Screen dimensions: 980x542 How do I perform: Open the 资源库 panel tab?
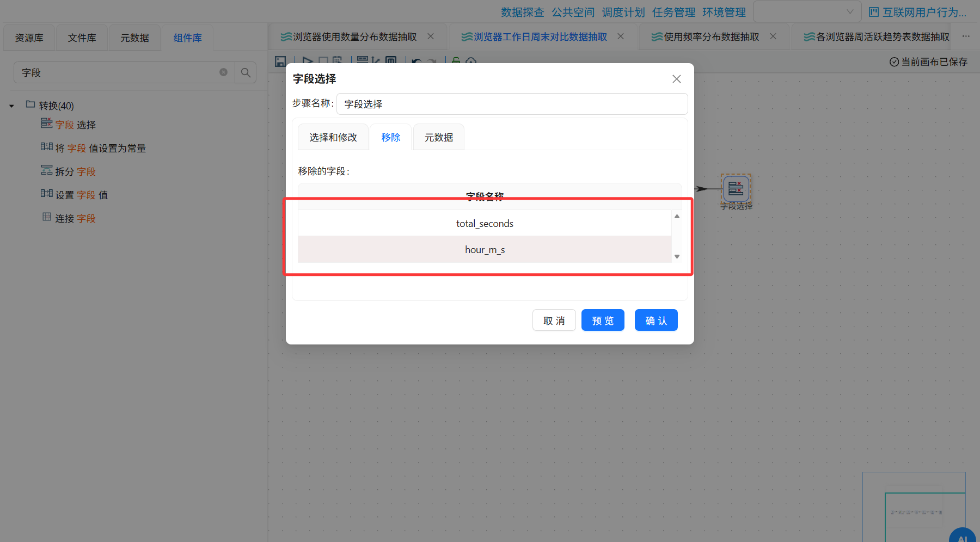click(29, 38)
